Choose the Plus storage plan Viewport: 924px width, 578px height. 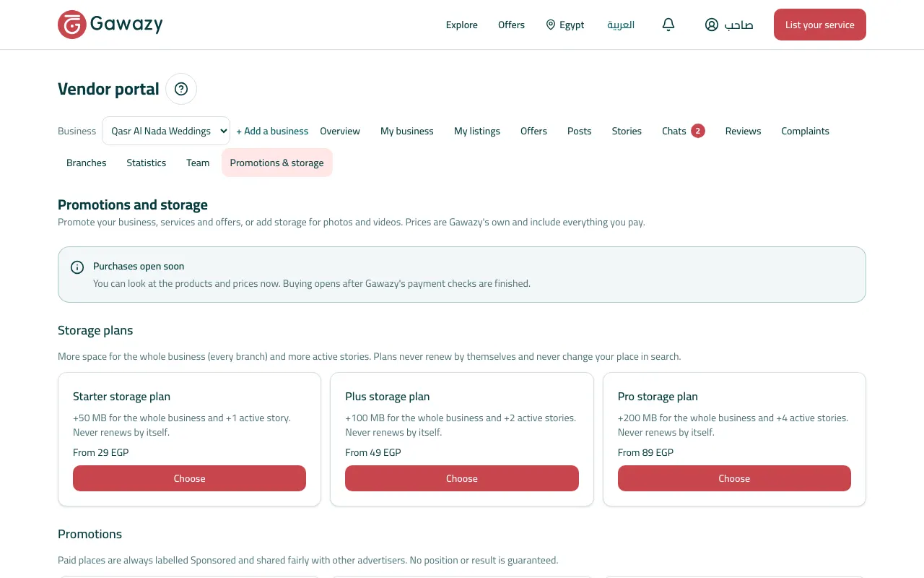point(462,478)
